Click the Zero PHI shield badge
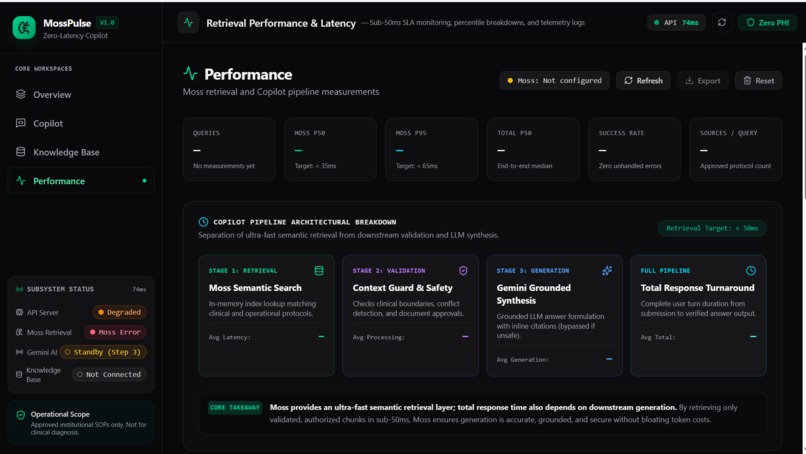Screen dimensions: 806x454 (x=767, y=23)
